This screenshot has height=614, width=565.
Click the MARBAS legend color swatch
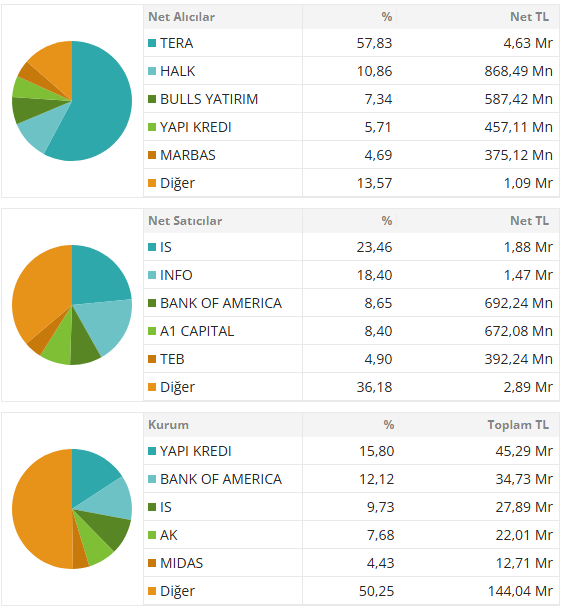pyautogui.click(x=152, y=155)
